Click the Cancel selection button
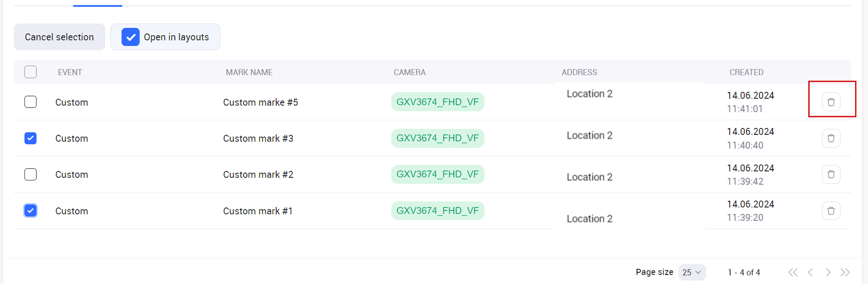 point(59,37)
